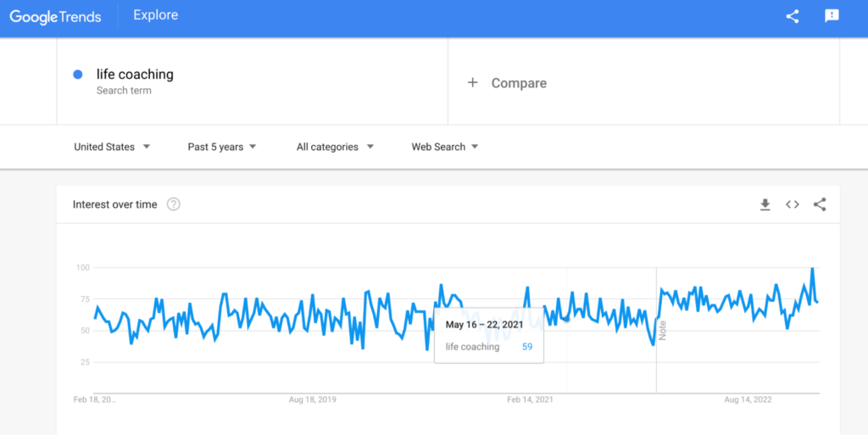
Task: Select the Explore header item
Action: click(x=156, y=15)
